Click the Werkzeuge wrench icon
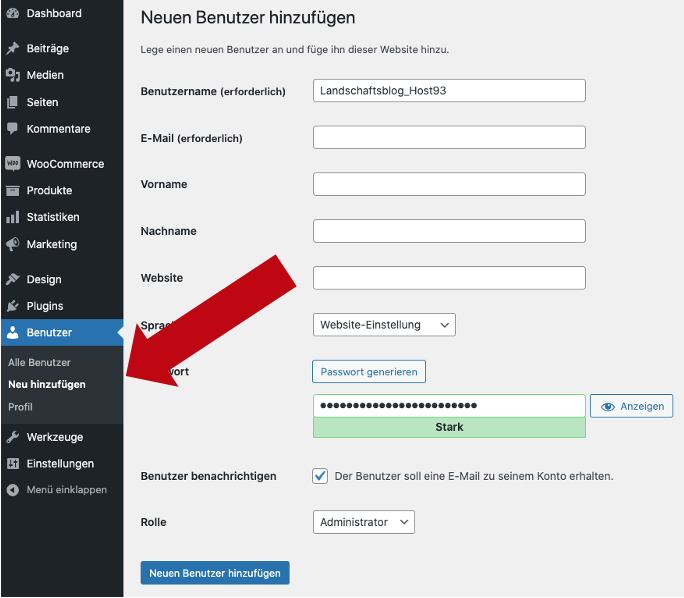This screenshot has width=684, height=598. [x=13, y=437]
